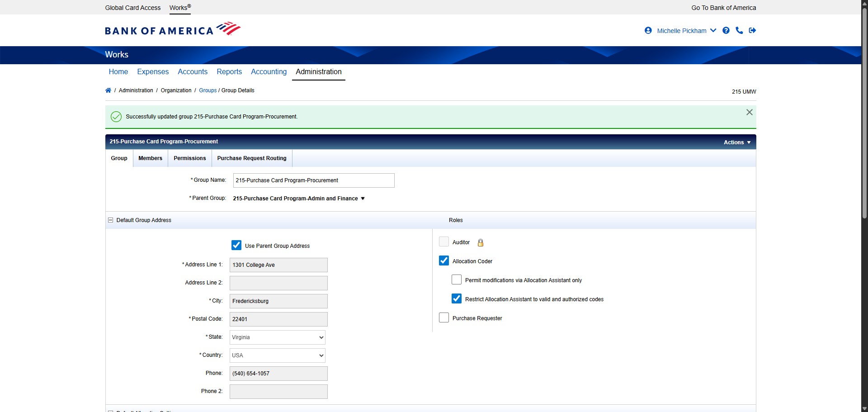Click the sign out icon
The image size is (868, 412).
(x=752, y=31)
